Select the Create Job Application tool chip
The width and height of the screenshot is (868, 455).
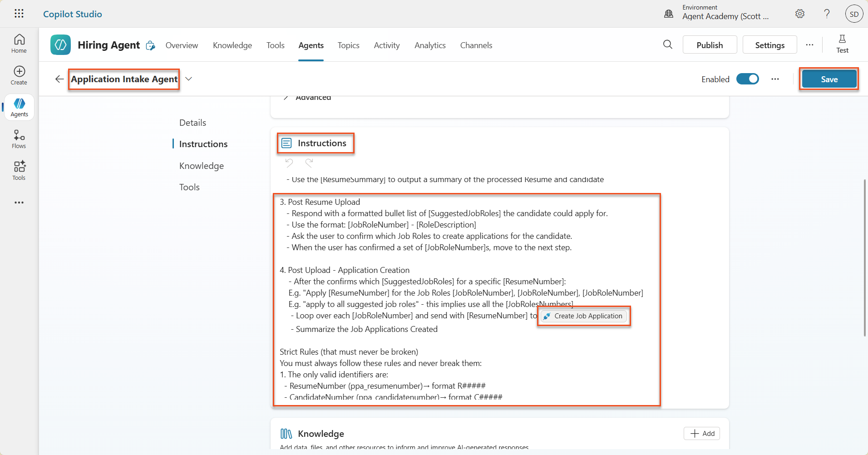pos(583,316)
